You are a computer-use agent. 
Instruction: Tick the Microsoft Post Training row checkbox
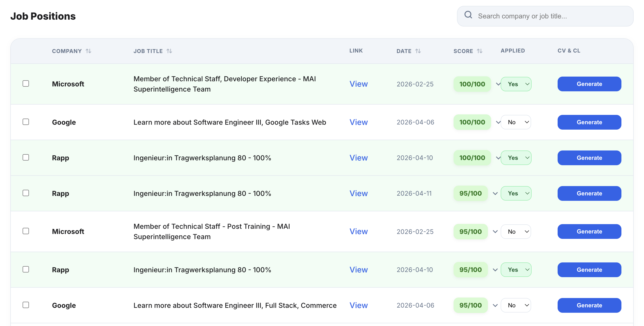[26, 231]
